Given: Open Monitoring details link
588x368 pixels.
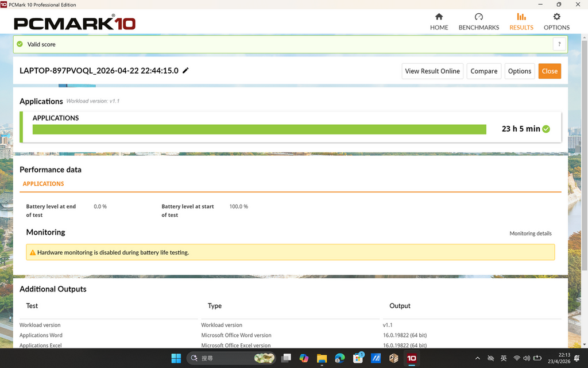Looking at the screenshot, I should tap(530, 233).
